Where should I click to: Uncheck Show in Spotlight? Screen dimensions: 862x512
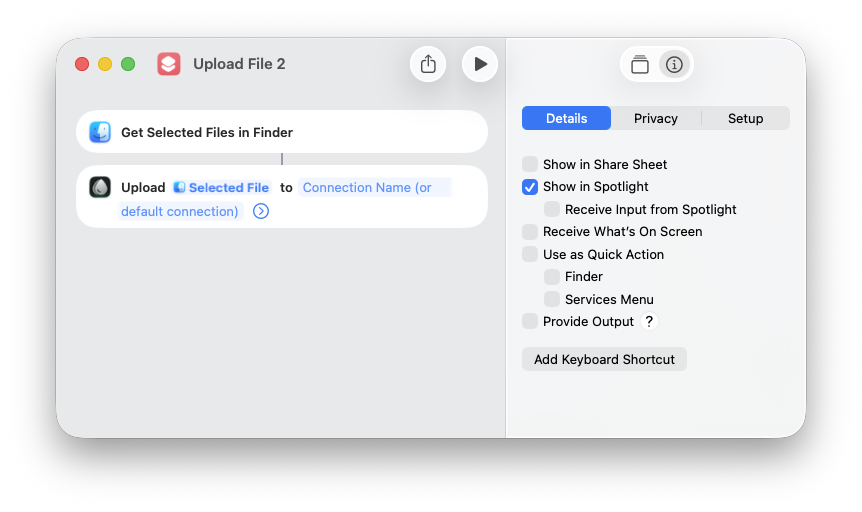point(530,187)
